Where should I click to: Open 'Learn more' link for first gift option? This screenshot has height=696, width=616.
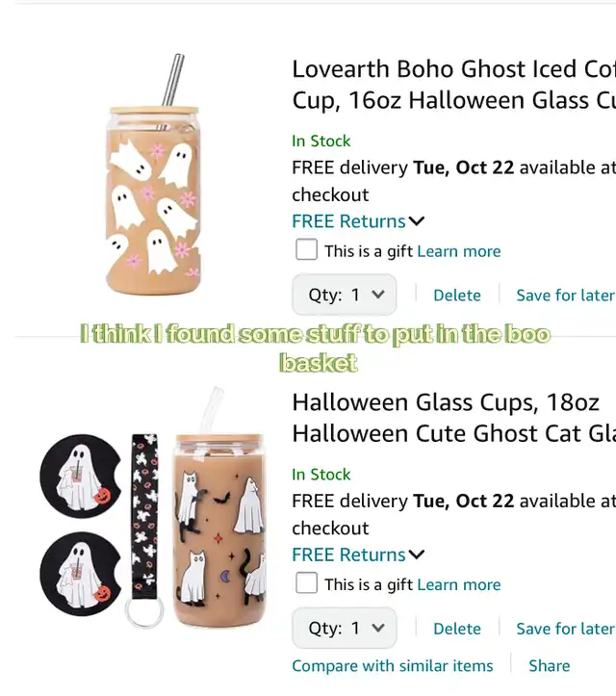click(459, 251)
